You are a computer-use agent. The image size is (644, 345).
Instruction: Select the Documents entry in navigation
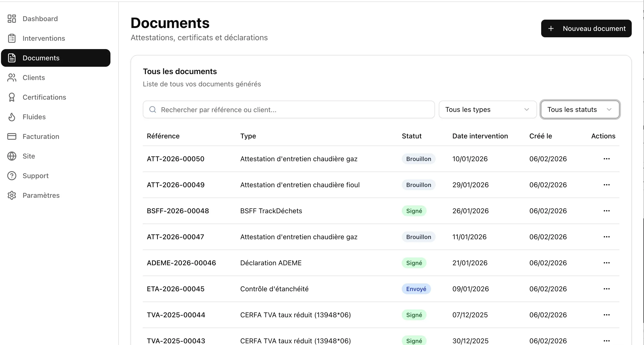[41, 58]
